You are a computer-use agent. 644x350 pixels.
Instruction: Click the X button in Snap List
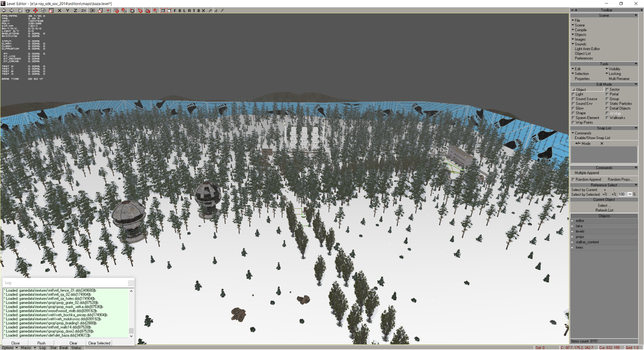[601, 144]
